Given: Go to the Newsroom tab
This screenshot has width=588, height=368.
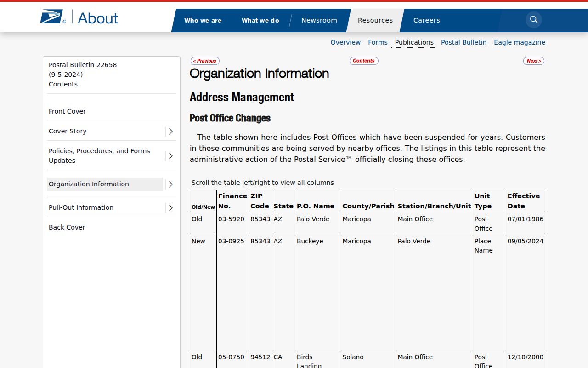Looking at the screenshot, I should tap(319, 20).
